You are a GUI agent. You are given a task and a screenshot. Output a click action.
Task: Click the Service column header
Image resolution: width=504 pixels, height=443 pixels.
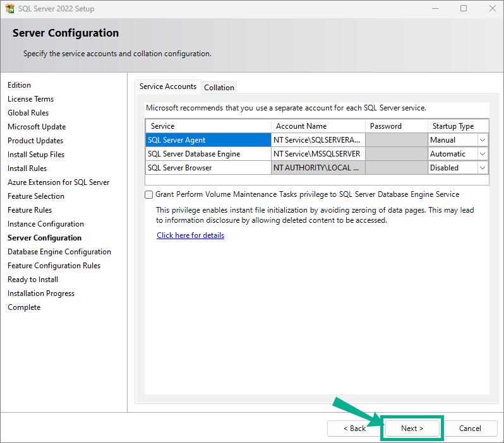(x=208, y=126)
